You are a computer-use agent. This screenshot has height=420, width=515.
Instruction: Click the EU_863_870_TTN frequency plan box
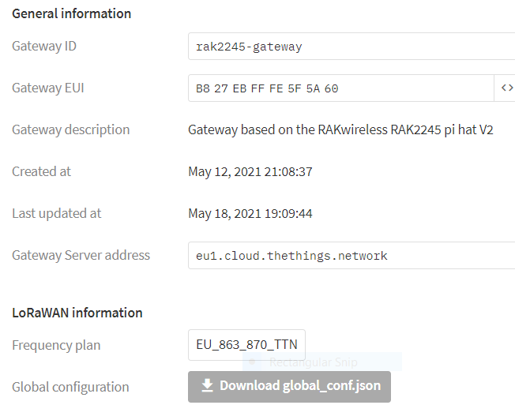click(246, 345)
